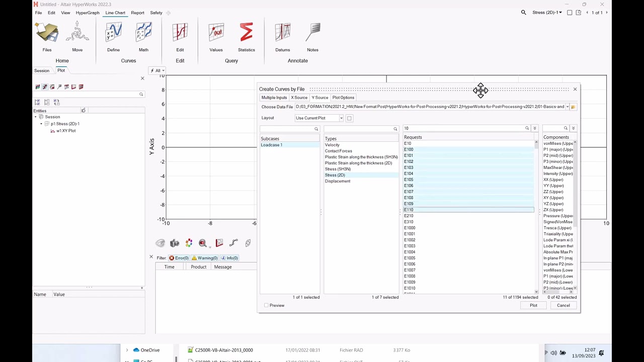Toggle the checkbox next to Layout dropdown
This screenshot has height=362, width=644.
(x=349, y=118)
